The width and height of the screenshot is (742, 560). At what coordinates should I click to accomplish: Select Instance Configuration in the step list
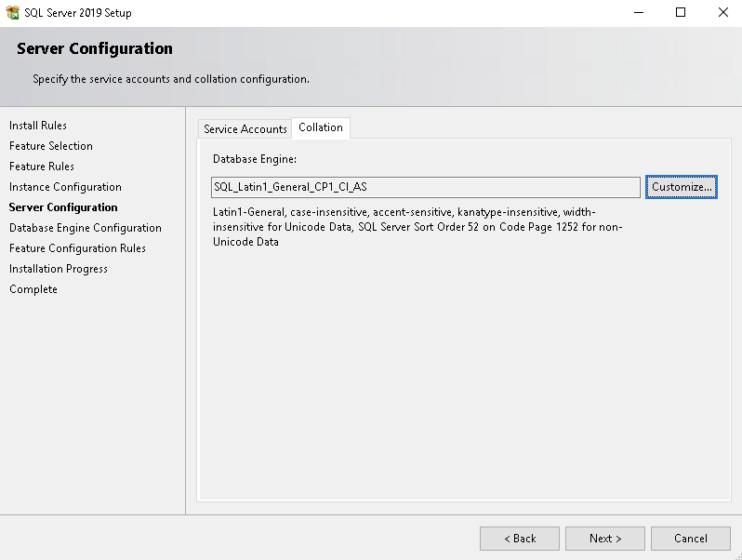pyautogui.click(x=65, y=187)
